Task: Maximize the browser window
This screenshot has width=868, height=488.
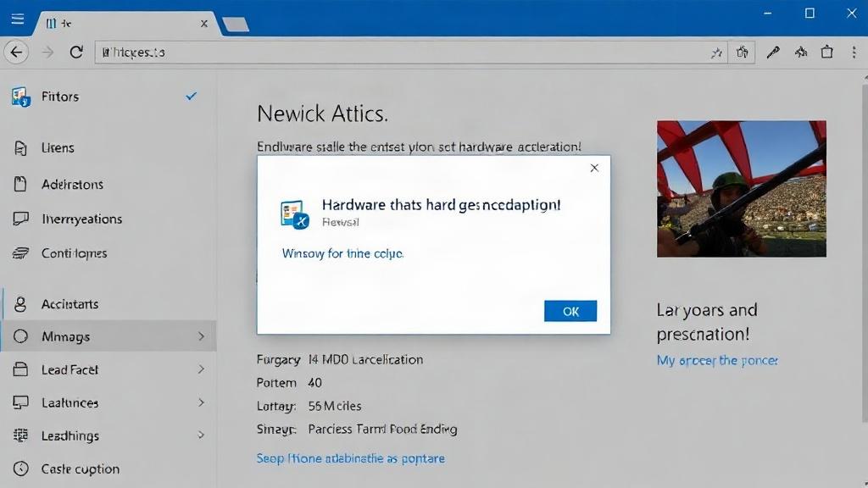Action: pyautogui.click(x=810, y=14)
